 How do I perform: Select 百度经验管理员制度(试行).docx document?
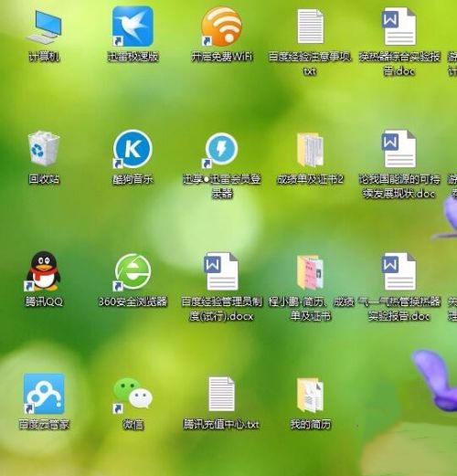tap(221, 271)
